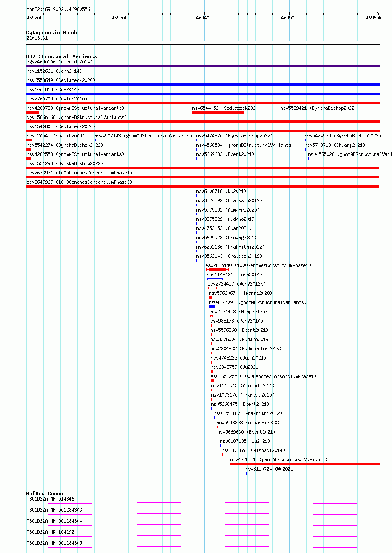392x553 pixels.
Task: Click nsv5668475 (Ebert2021) label
Action: point(240,405)
